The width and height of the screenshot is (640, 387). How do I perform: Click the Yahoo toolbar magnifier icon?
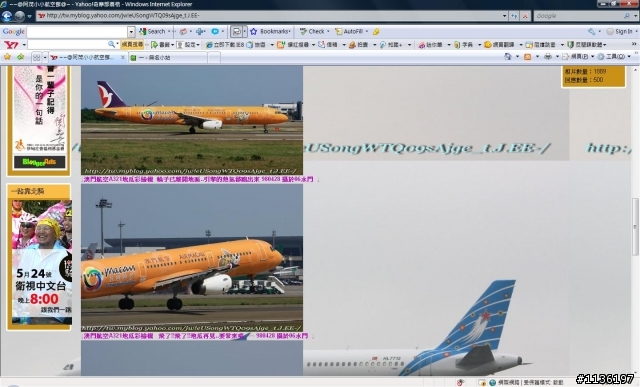click(111, 44)
